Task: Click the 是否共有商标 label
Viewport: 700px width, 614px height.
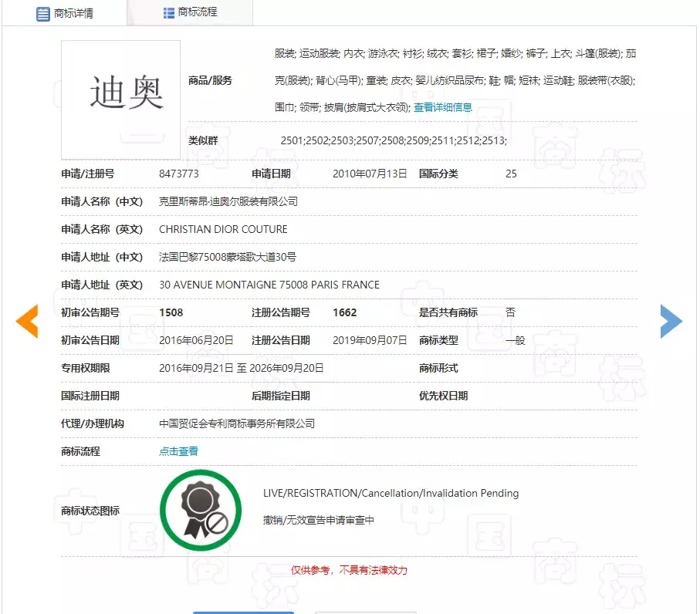Action: [x=448, y=312]
